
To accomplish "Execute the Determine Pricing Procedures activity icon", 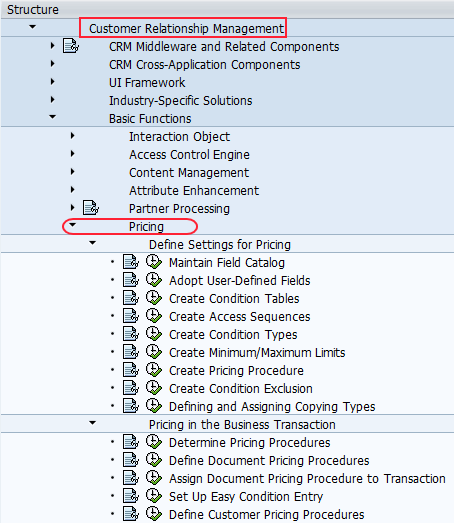I will click(154, 442).
